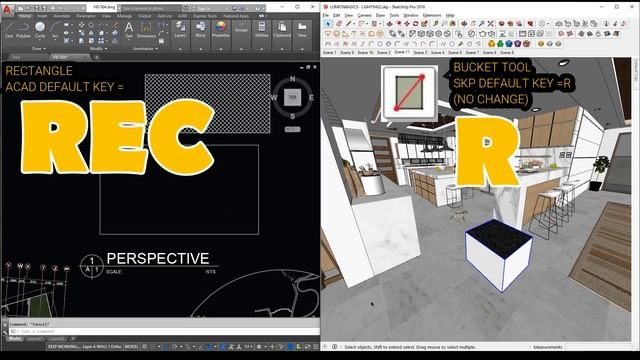
Task: Click SketchUp Zoom Extents icon
Action: coord(490,24)
